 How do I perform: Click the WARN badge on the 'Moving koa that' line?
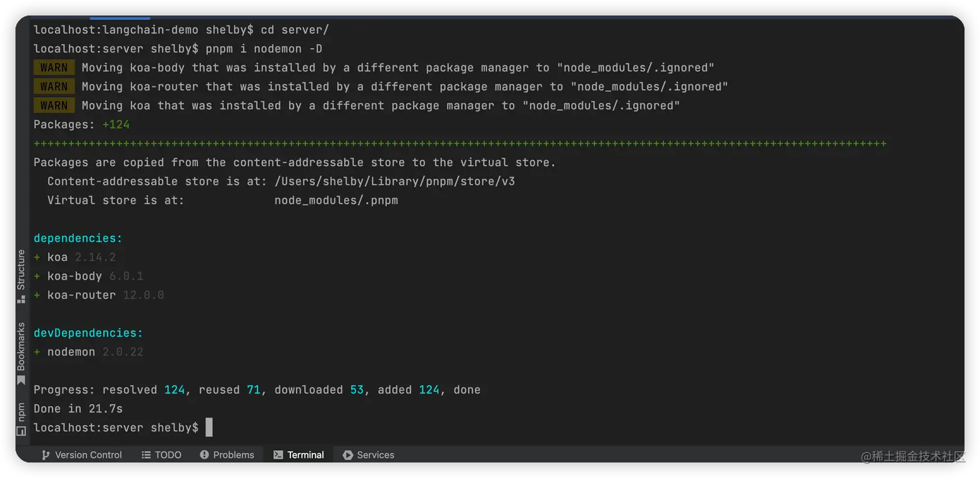click(54, 105)
